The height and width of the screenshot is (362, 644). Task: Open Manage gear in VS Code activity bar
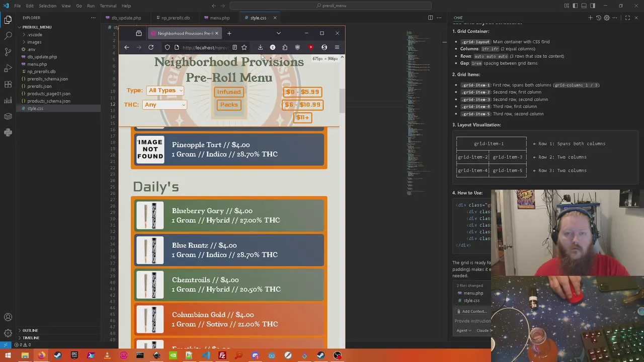click(x=8, y=333)
